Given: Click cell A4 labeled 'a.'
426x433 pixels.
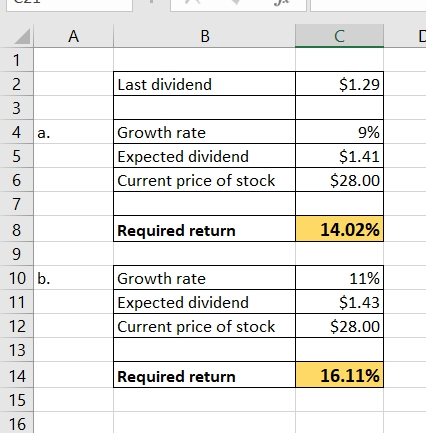Looking at the screenshot, I should point(73,132).
